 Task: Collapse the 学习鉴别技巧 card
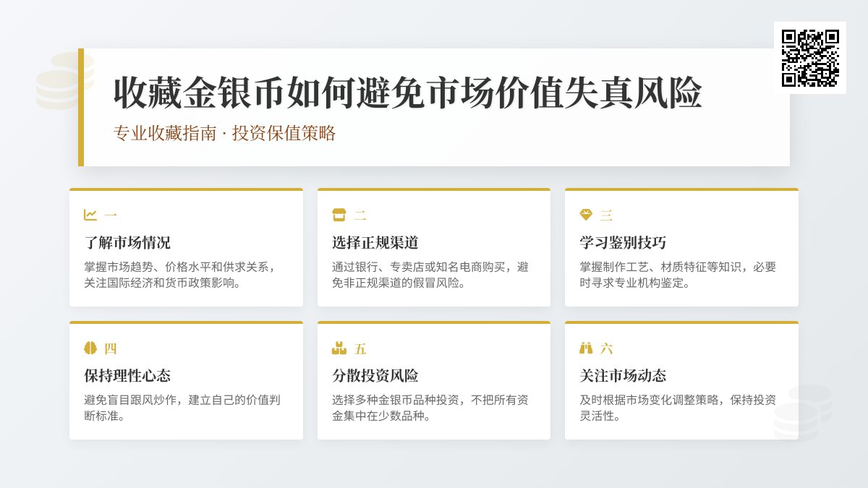[x=681, y=247]
